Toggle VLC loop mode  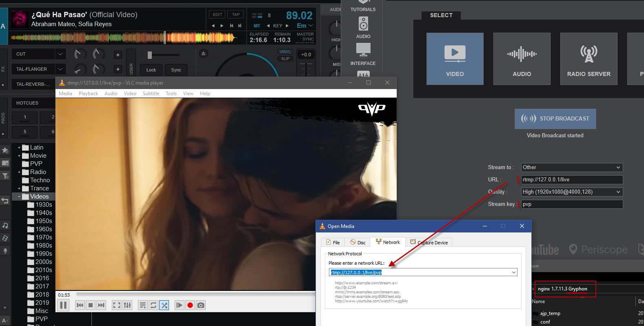tap(153, 305)
